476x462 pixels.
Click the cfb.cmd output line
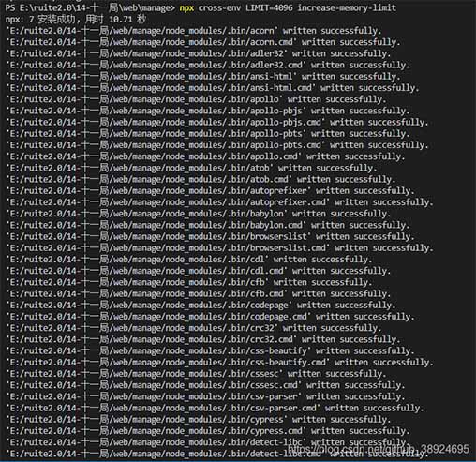click(199, 293)
